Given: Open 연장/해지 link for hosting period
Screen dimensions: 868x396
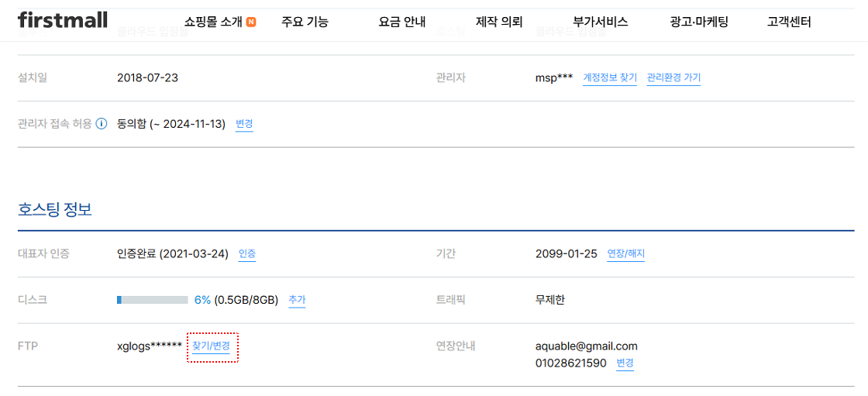Looking at the screenshot, I should coord(625,254).
